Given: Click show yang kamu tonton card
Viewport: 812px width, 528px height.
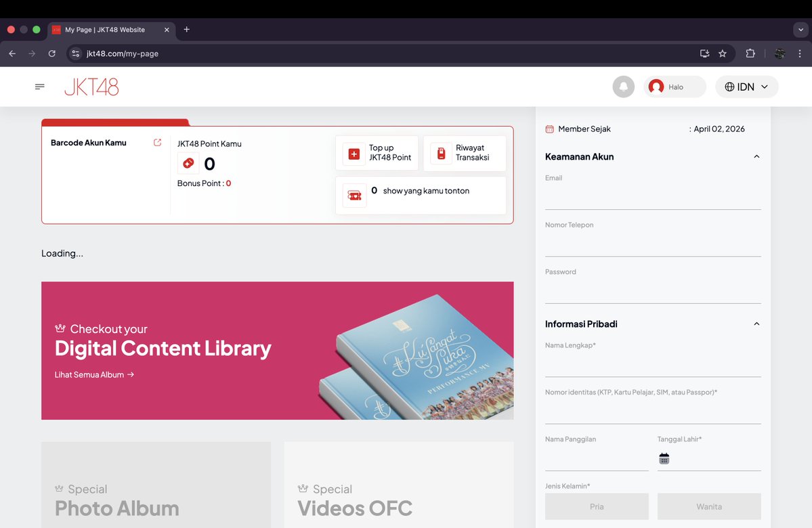Looking at the screenshot, I should (421, 196).
